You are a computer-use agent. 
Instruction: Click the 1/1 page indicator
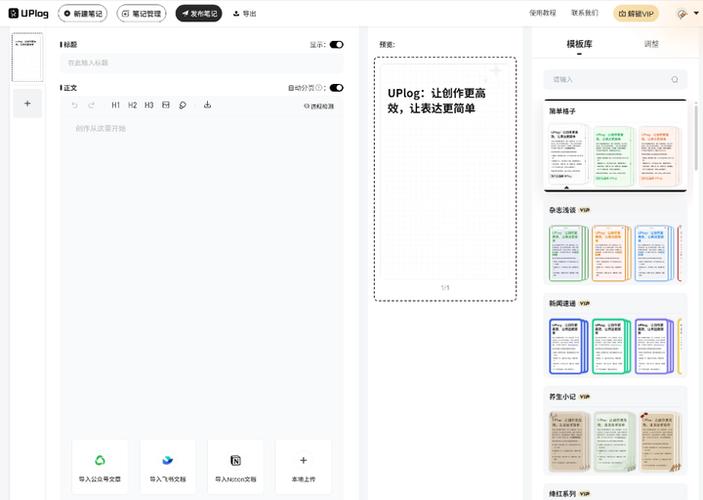point(445,287)
